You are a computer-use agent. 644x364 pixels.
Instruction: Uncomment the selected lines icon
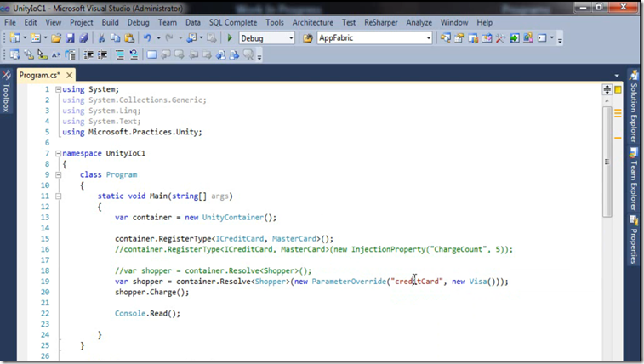(x=134, y=54)
